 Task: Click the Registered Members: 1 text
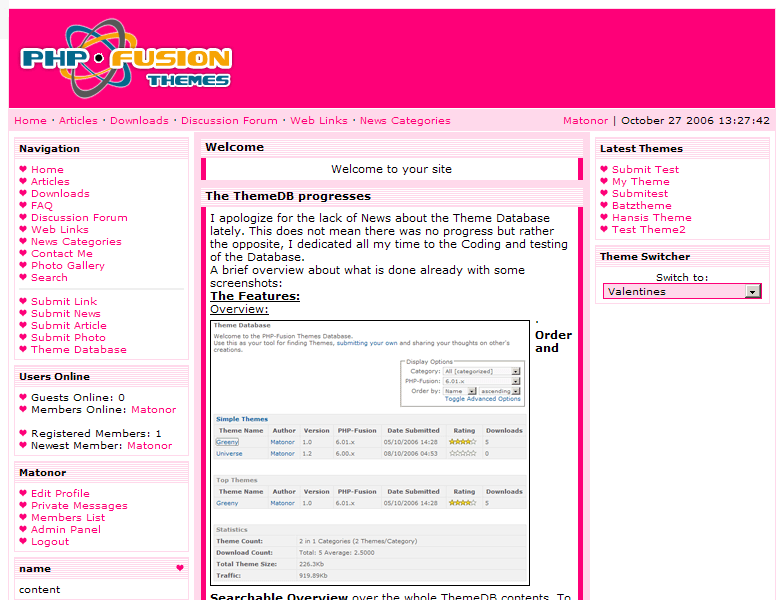pyautogui.click(x=96, y=434)
